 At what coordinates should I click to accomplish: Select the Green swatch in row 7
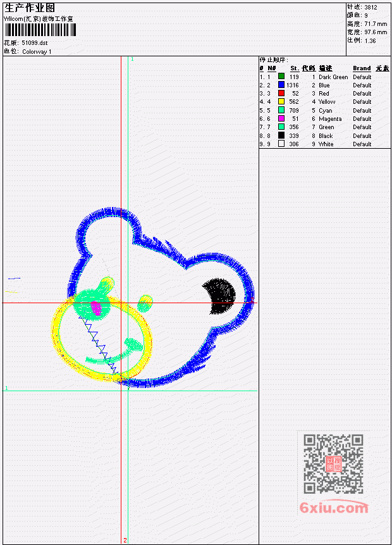tap(281, 127)
